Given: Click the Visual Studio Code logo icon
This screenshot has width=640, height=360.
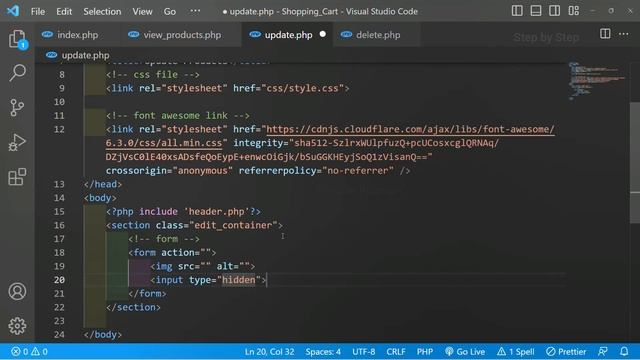Looking at the screenshot, I should pos(13,11).
